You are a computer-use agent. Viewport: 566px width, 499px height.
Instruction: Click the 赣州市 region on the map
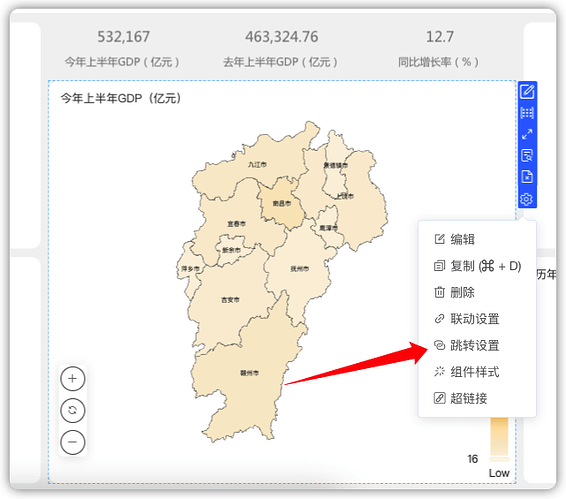[x=249, y=373]
